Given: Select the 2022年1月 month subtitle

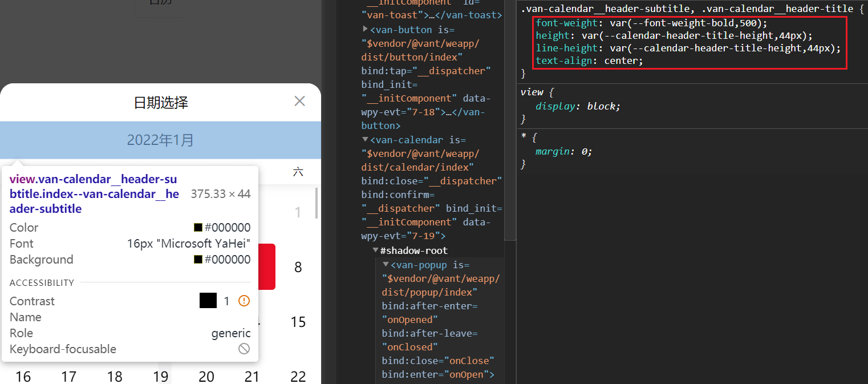Looking at the screenshot, I should pos(160,140).
